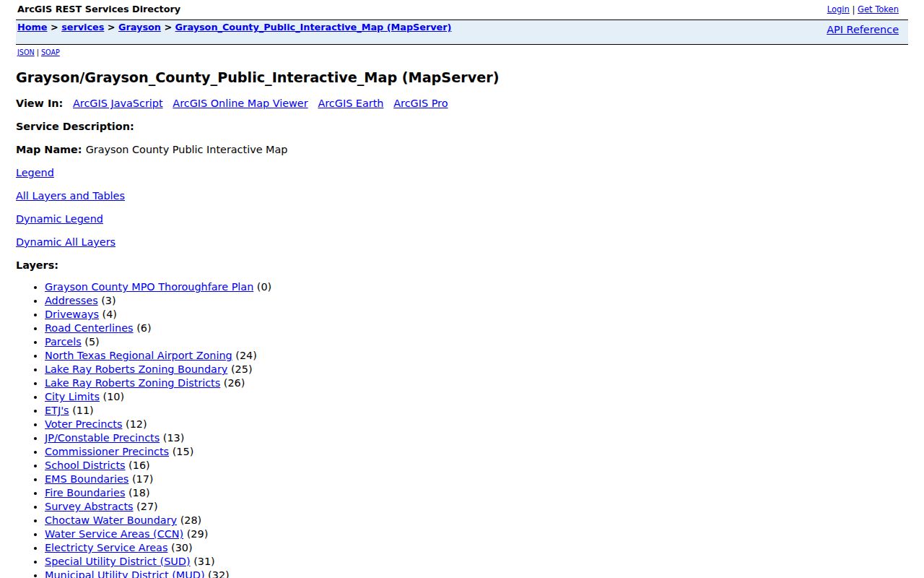The image size is (924, 578).
Task: Open the Parcels layer
Action: pyautogui.click(x=63, y=342)
